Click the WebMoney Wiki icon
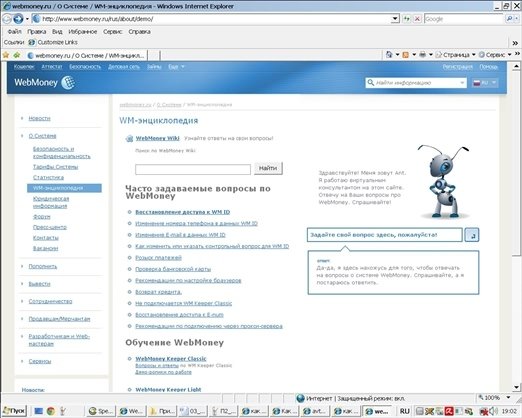The height and width of the screenshot is (418, 522). pos(129,139)
